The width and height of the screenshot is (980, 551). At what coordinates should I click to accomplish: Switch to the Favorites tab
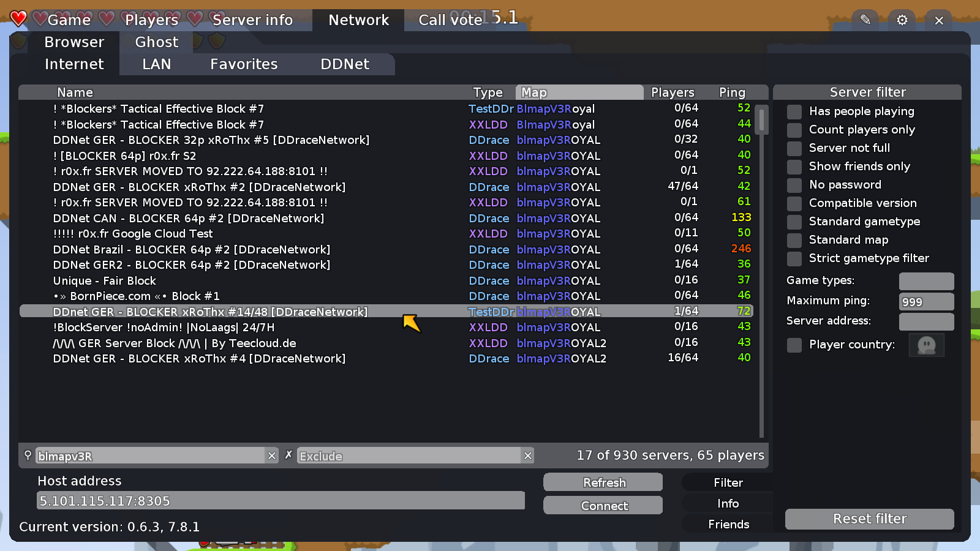(x=243, y=64)
